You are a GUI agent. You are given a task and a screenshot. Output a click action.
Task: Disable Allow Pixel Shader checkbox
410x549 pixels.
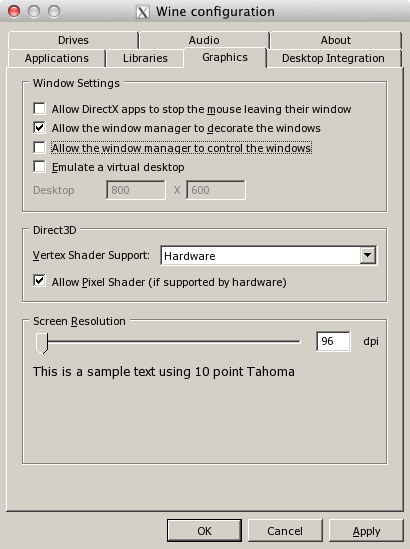[x=39, y=281]
